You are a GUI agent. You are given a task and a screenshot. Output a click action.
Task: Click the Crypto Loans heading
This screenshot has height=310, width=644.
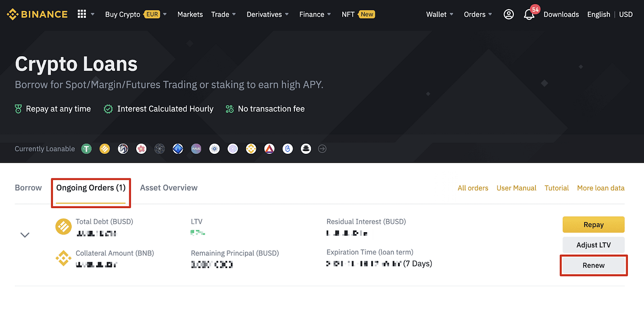[76, 64]
